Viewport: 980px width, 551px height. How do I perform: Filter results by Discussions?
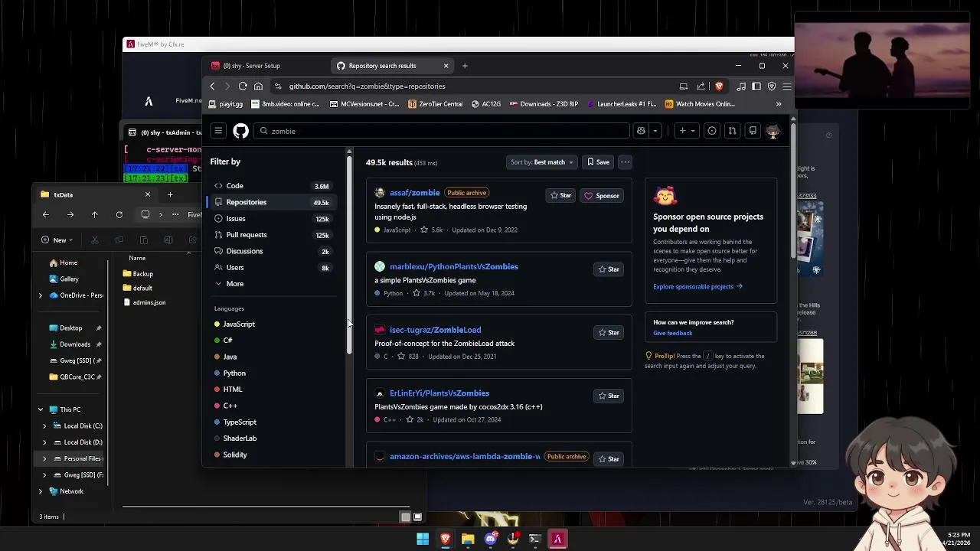[x=271, y=251]
